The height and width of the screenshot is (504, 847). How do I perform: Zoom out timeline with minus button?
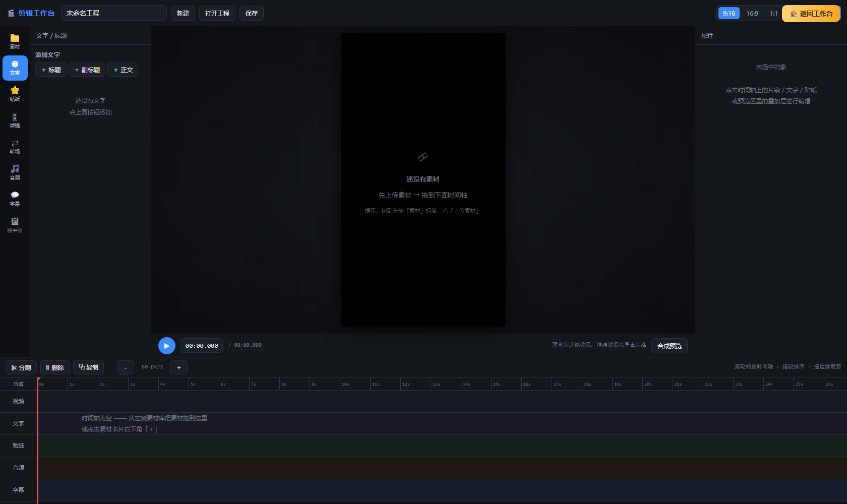126,367
